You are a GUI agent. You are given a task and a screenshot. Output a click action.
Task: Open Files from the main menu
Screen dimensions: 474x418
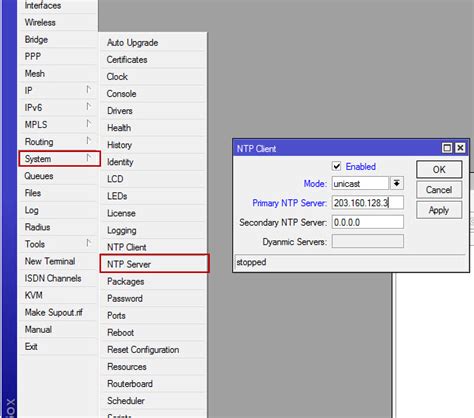(x=57, y=193)
